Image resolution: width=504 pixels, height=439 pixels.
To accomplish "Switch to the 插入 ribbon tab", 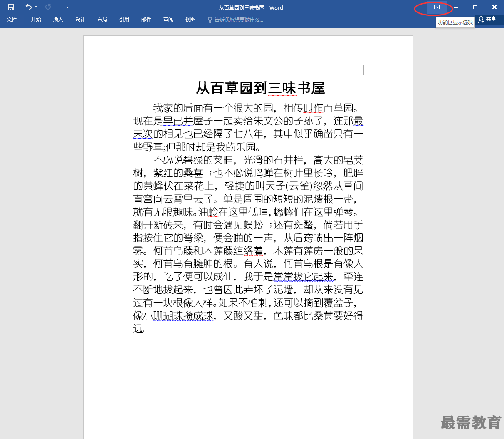I will [x=58, y=20].
